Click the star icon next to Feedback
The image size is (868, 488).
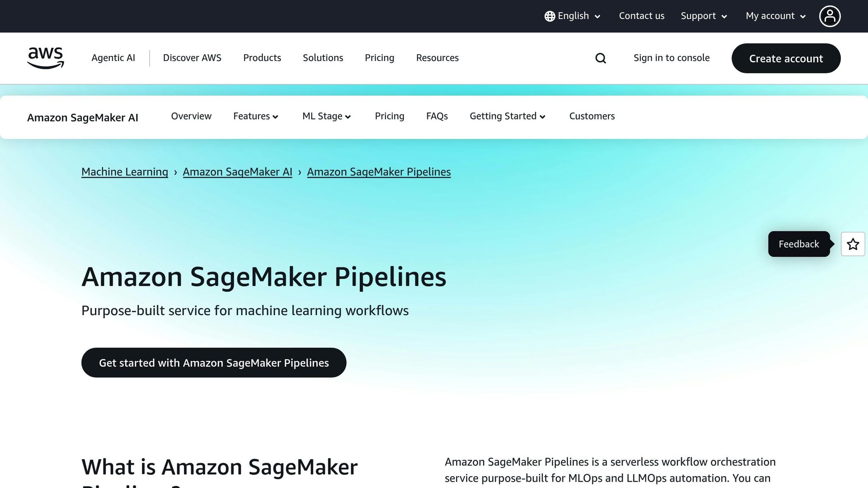tap(853, 244)
